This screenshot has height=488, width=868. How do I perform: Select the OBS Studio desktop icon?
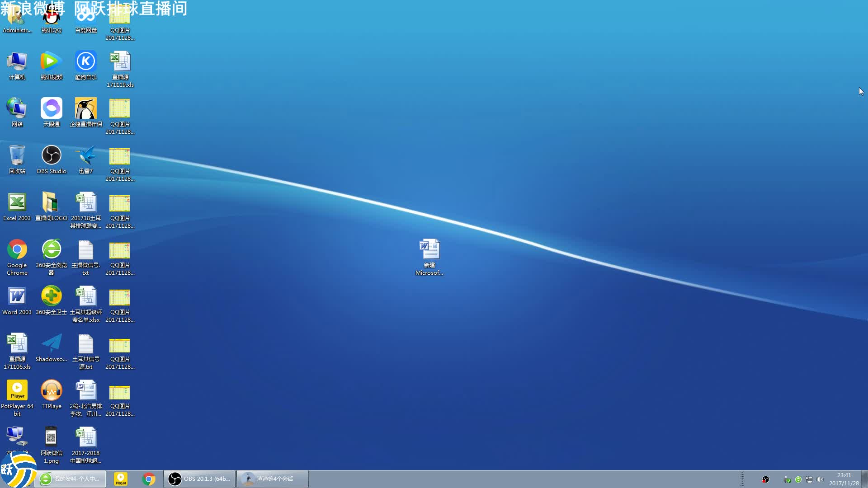tap(51, 155)
